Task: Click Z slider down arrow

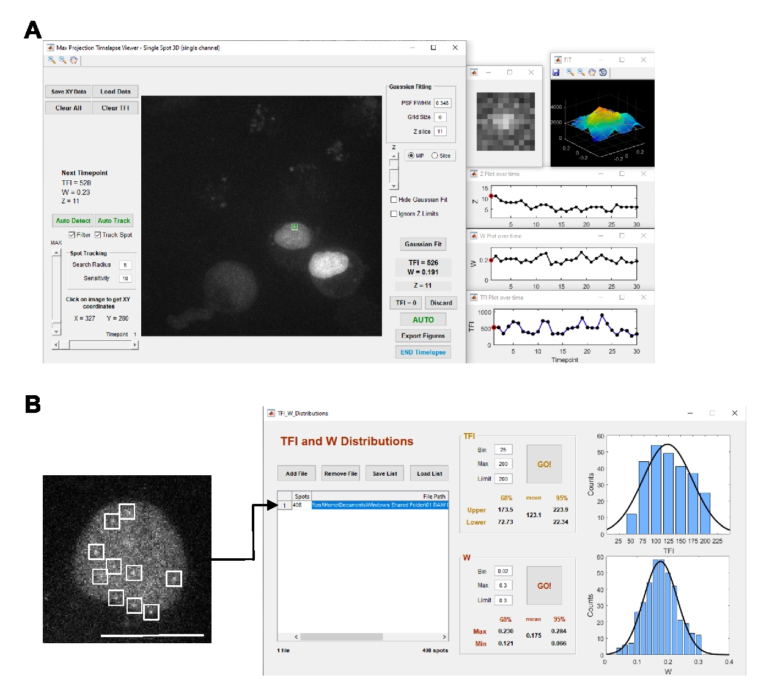Action: (x=394, y=186)
